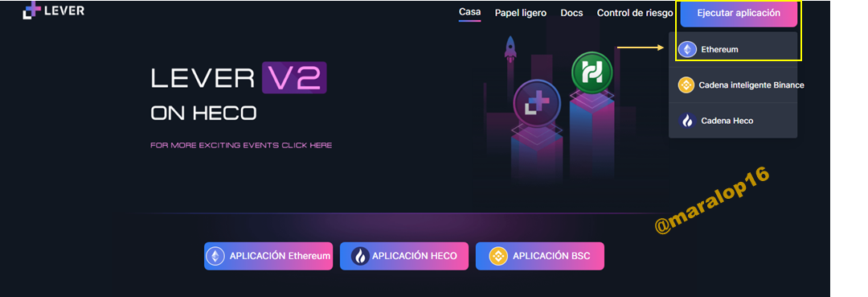Screen dimensions: 868x297
Task: Open the Papel ligero nav item
Action: click(520, 13)
